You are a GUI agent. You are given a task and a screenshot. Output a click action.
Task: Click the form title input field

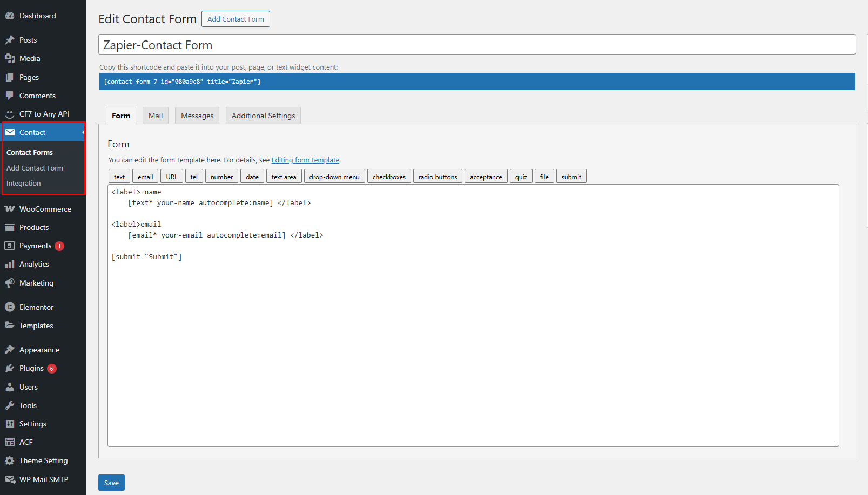pyautogui.click(x=476, y=45)
